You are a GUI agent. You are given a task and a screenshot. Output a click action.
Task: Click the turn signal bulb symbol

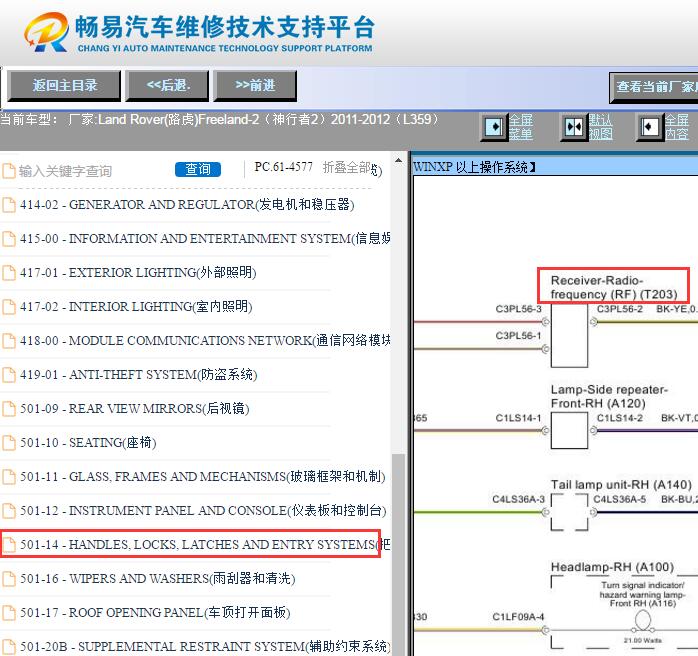point(642,621)
